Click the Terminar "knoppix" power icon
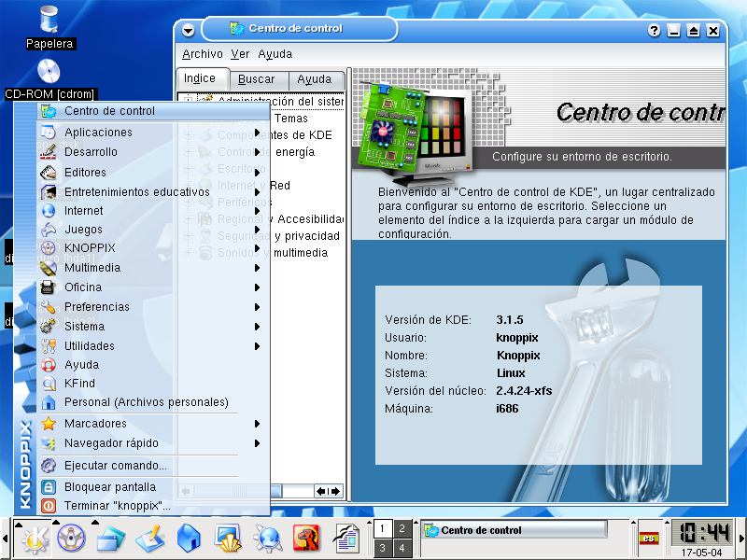 pos(49,505)
